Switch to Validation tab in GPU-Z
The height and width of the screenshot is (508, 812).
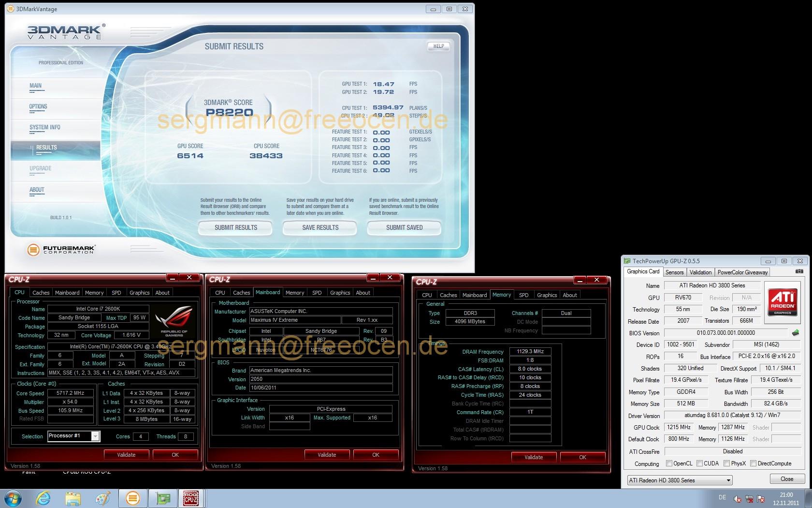coord(700,272)
